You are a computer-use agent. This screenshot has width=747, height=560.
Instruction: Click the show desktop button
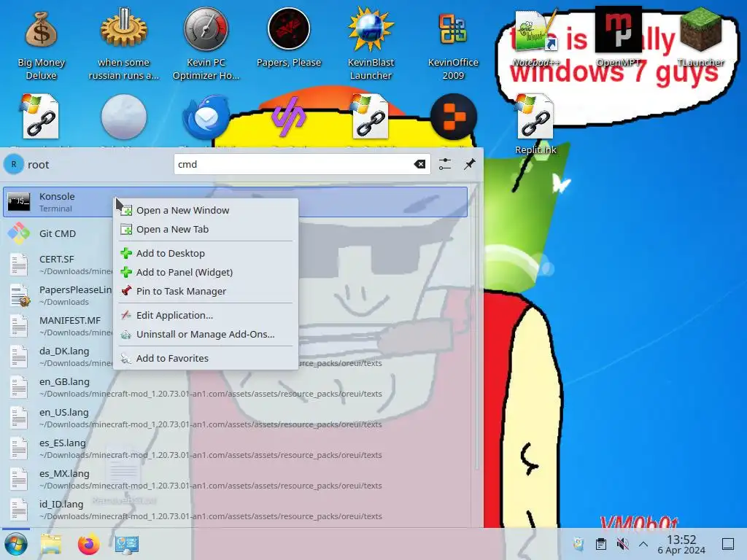727,544
